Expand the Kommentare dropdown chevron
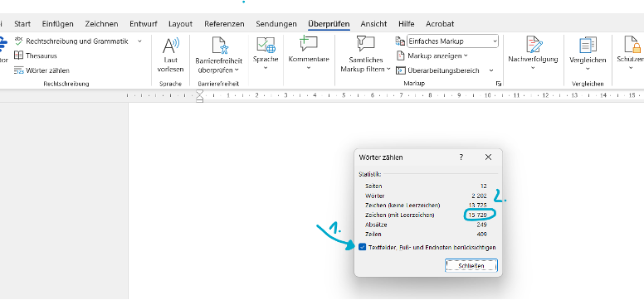Screen dimensions: 644x300 [309, 68]
